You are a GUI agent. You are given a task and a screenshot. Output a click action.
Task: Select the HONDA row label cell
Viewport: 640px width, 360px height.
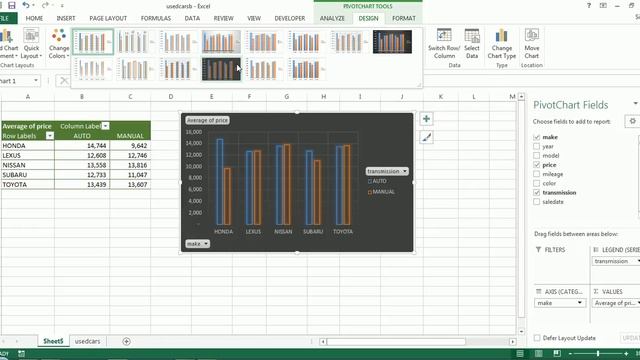pyautogui.click(x=27, y=146)
